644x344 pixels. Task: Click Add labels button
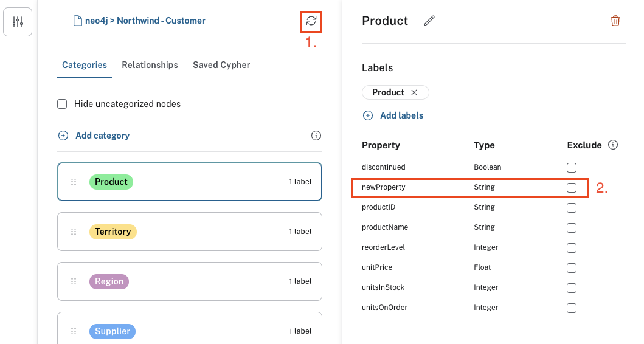coord(401,115)
